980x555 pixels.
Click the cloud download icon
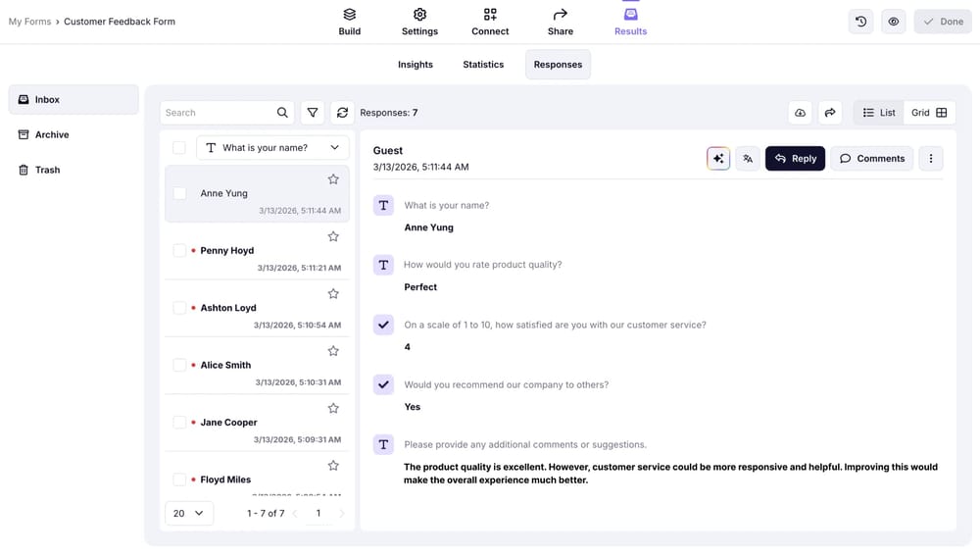pos(800,113)
